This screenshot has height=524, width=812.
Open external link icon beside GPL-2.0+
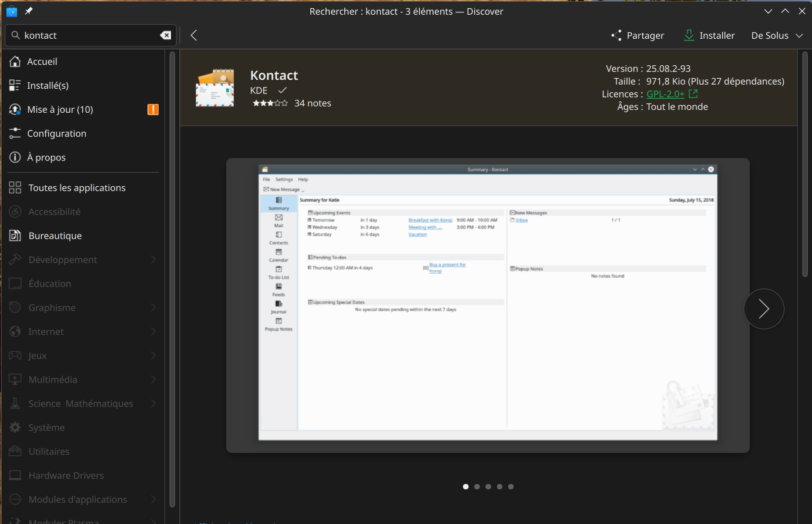693,94
